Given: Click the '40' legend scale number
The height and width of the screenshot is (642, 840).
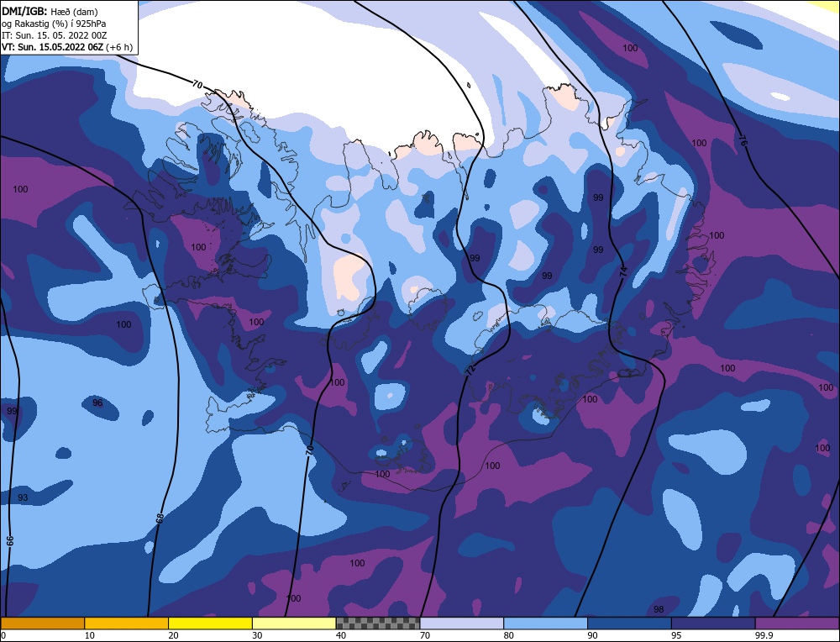Looking at the screenshot, I should click(341, 635).
